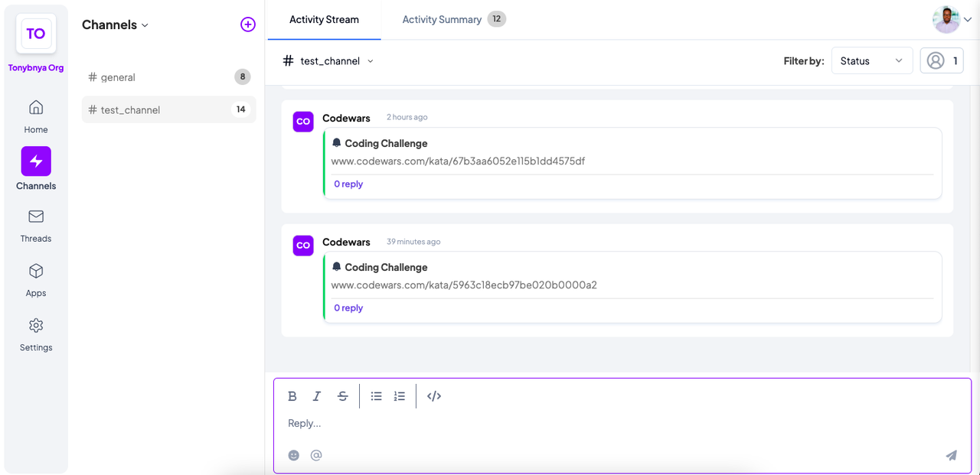Apply italic formatting in reply editor
This screenshot has width=980, height=475.
tap(317, 396)
